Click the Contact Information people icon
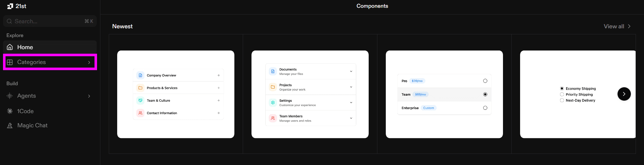 point(140,113)
